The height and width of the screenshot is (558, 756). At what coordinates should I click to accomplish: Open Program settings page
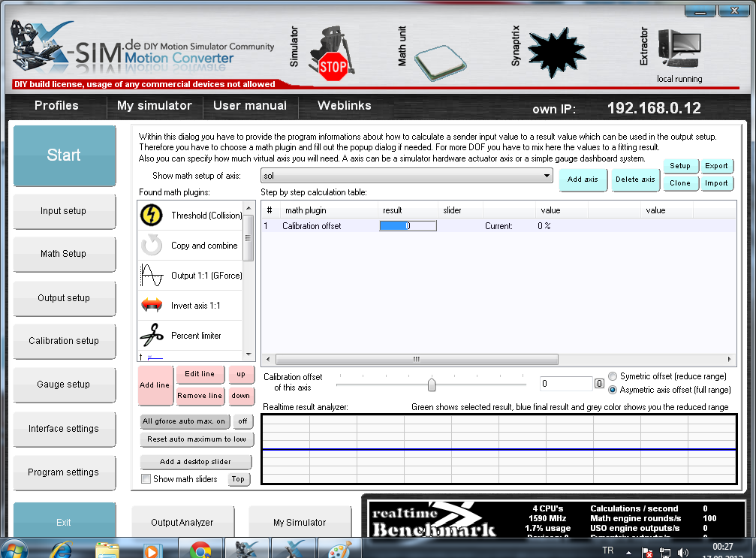[64, 472]
